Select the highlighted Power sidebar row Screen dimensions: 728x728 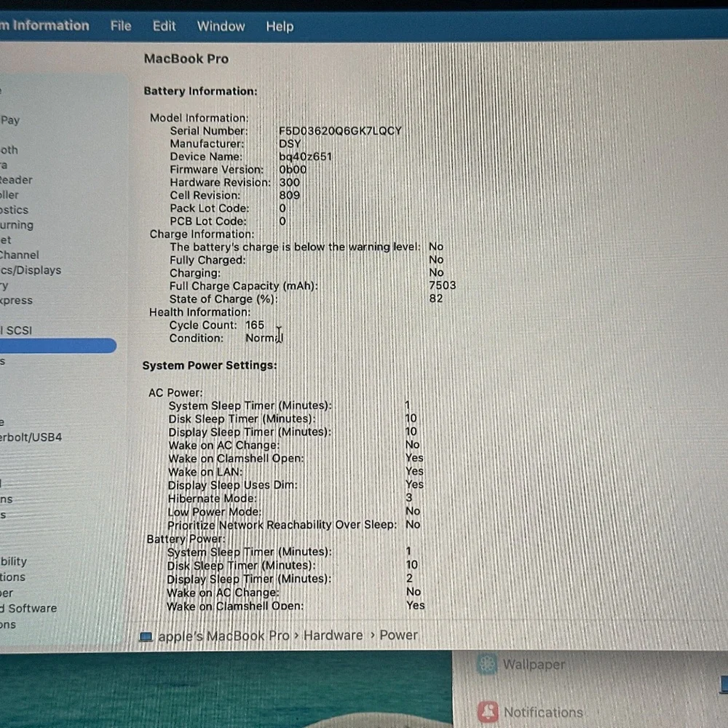coord(58,345)
